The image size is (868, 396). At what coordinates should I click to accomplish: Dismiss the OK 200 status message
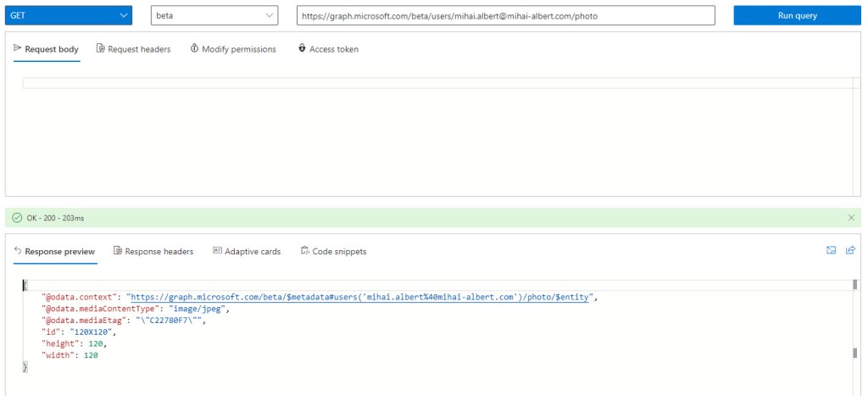coord(851,218)
